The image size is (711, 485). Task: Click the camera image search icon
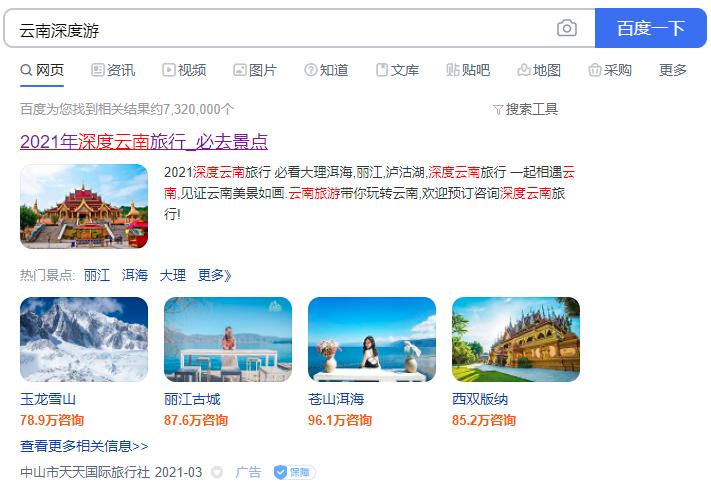[x=566, y=28]
